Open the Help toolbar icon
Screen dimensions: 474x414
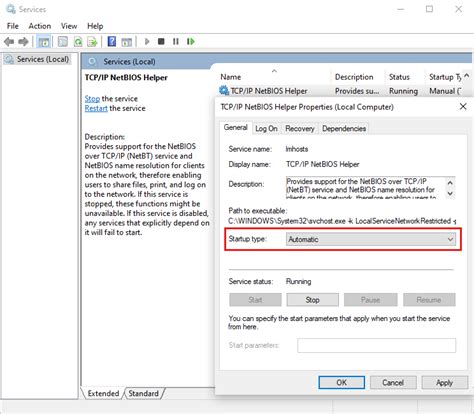click(x=112, y=42)
